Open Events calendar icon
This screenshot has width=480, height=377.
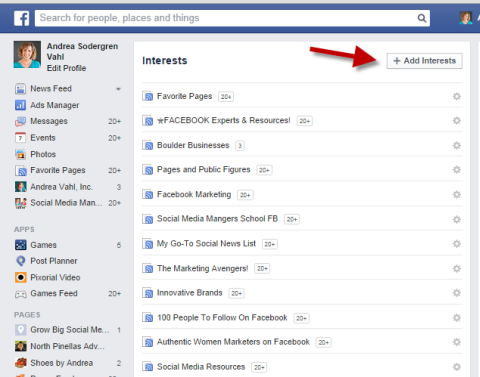coord(20,138)
